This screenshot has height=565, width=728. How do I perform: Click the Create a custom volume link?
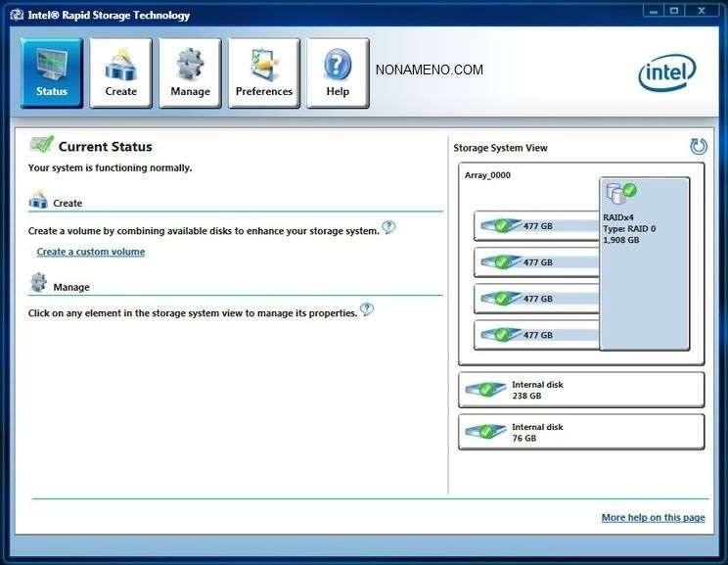click(91, 252)
